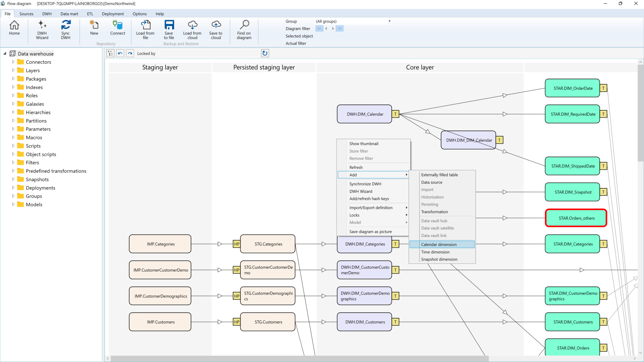The width and height of the screenshot is (644, 362).
Task: Open the Deployment ribbon tab
Action: point(113,14)
